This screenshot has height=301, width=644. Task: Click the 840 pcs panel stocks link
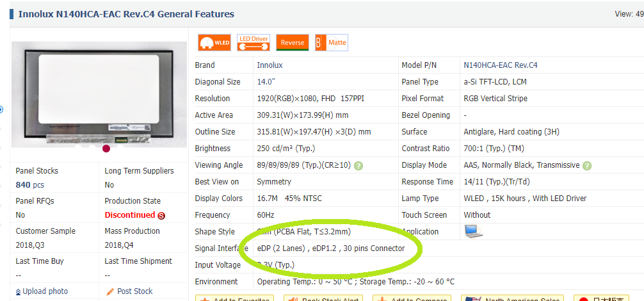coord(29,185)
